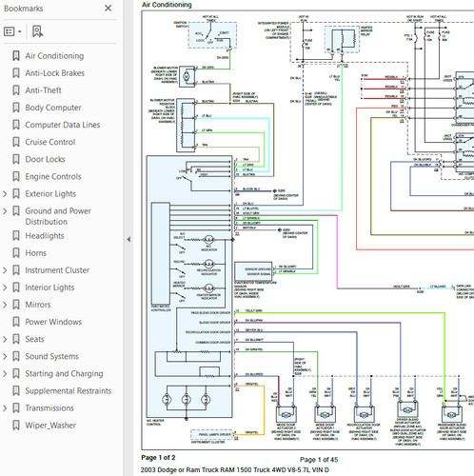
Task: Open the Power Windows bookmark
Action: (x=53, y=322)
